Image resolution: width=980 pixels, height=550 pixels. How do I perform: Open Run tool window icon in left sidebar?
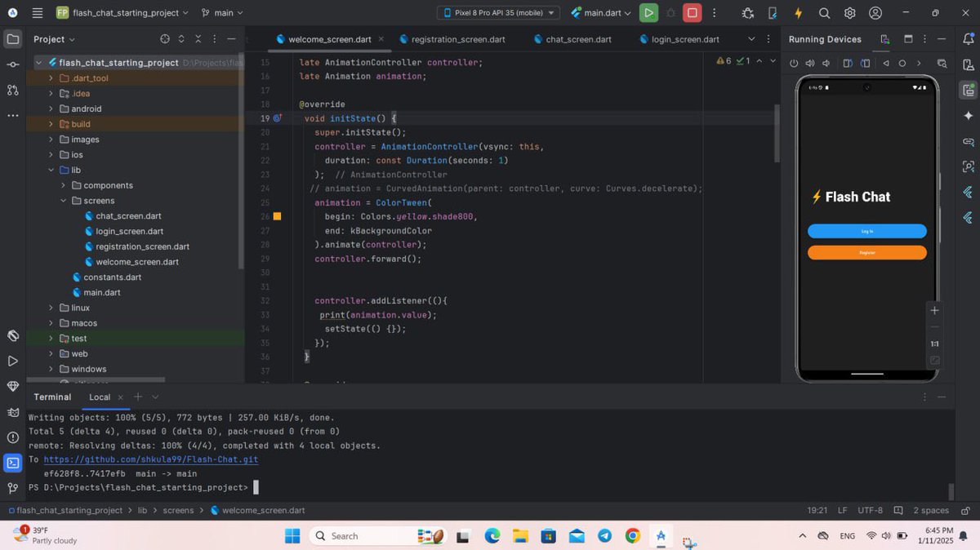pos(13,361)
